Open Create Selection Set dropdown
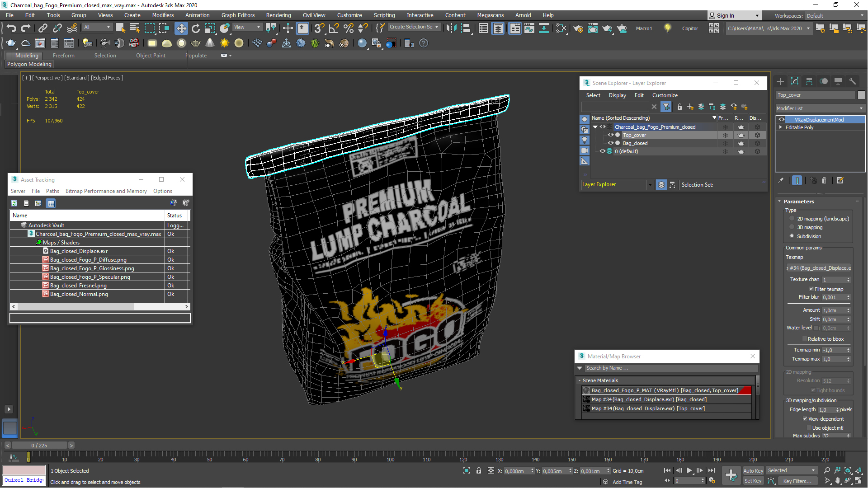The image size is (868, 488). 414,27
